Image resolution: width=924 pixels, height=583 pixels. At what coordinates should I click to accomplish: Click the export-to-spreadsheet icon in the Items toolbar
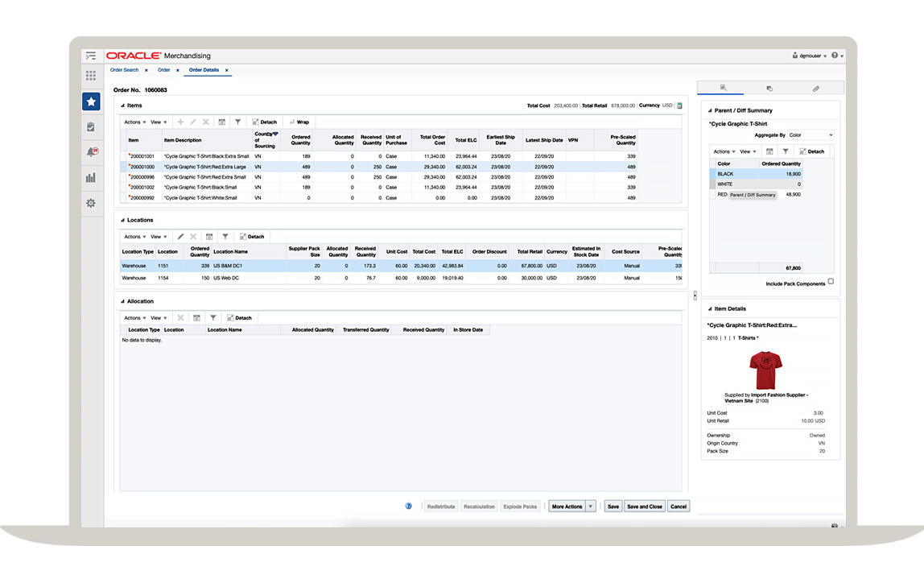(x=222, y=122)
